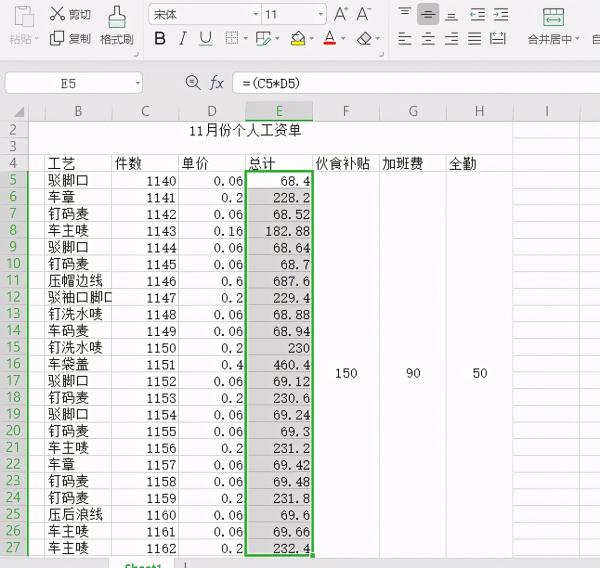Expand the clear eraser dropdown arrow
600x568 pixels.
click(378, 38)
